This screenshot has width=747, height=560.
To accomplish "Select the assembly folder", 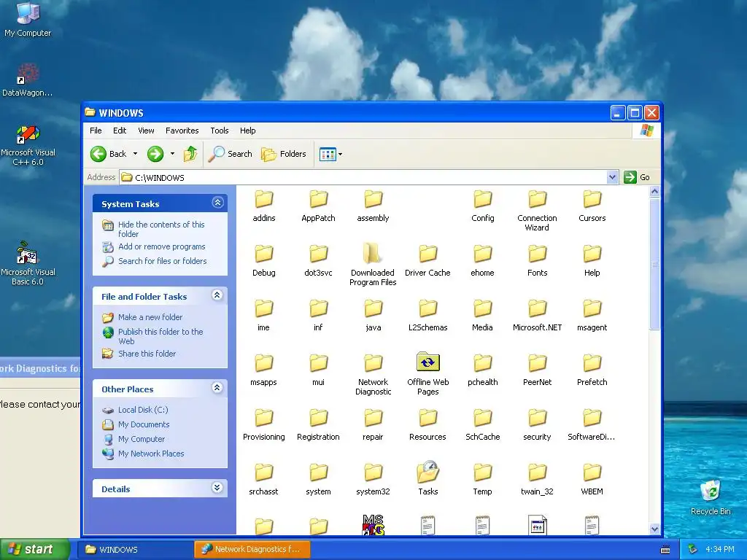I will pyautogui.click(x=373, y=206).
